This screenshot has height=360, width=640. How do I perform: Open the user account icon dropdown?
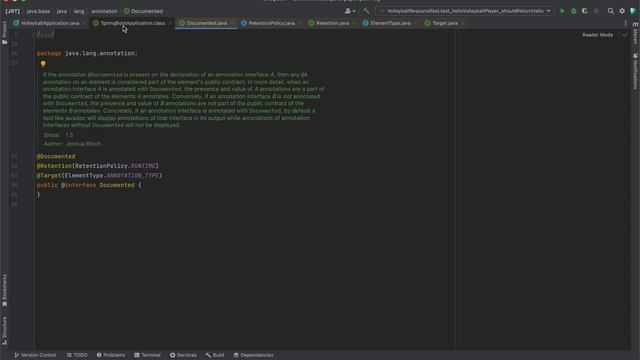pyautogui.click(x=350, y=11)
